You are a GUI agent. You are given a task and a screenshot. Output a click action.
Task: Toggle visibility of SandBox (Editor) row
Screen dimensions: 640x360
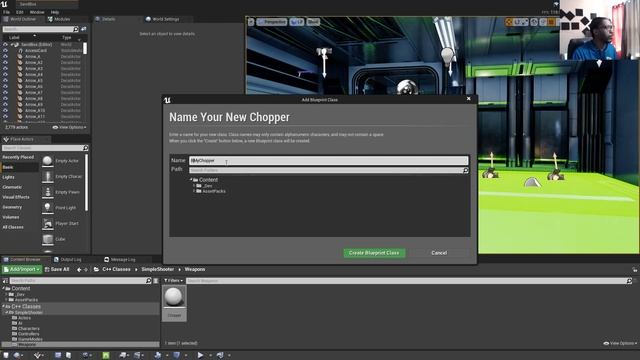(5, 44)
